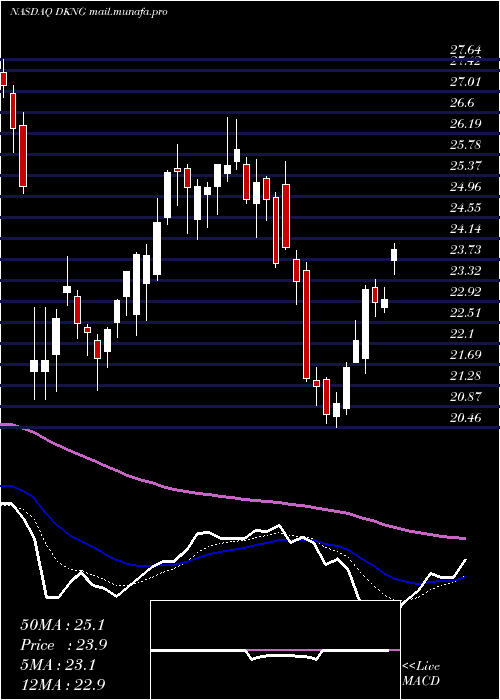Viewport: 500px width, 700px height.
Task: Click the 21.28 price axis label
Action: pos(467,375)
